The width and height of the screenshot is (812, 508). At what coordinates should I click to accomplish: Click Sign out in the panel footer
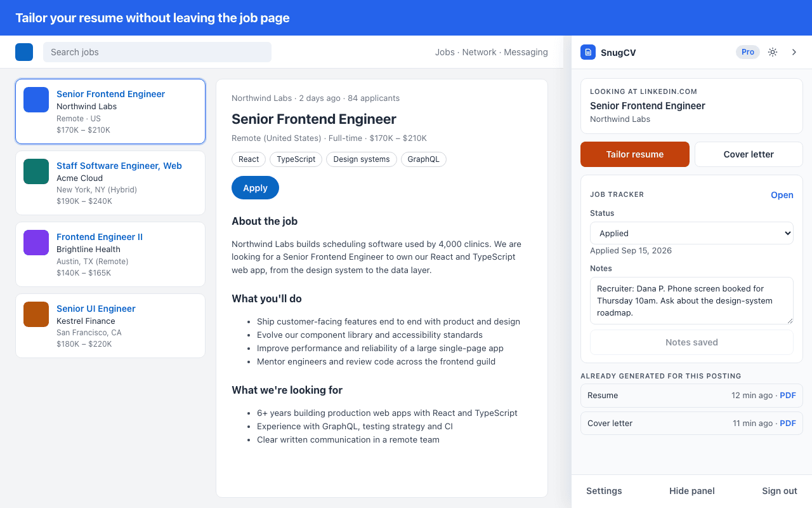(780, 491)
